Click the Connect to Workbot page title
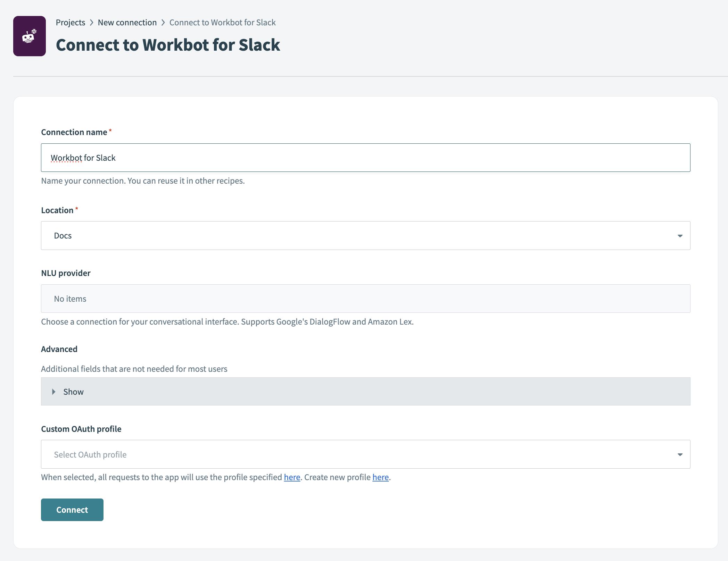728x561 pixels. (x=168, y=45)
